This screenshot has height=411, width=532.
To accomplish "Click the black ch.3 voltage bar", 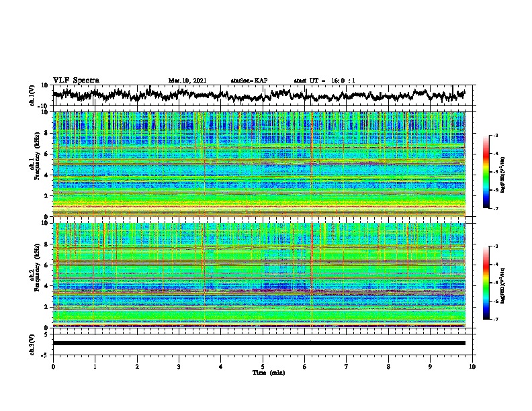I will point(259,343).
